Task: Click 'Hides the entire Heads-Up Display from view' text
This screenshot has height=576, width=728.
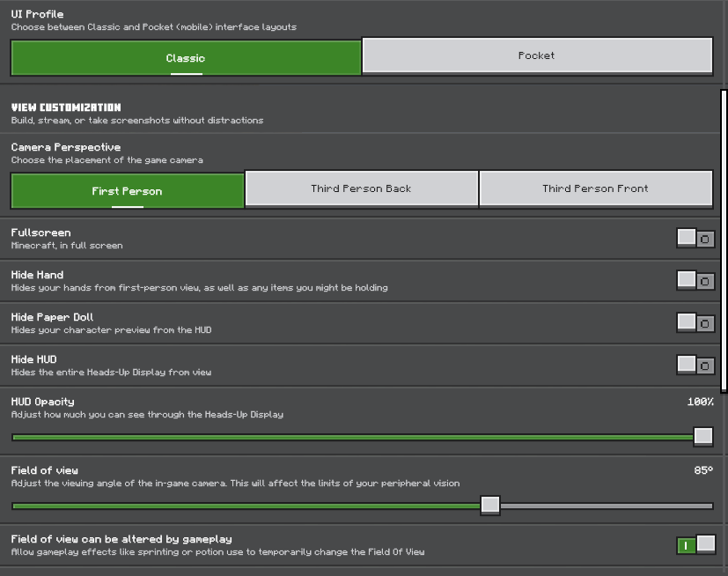Action: point(111,372)
